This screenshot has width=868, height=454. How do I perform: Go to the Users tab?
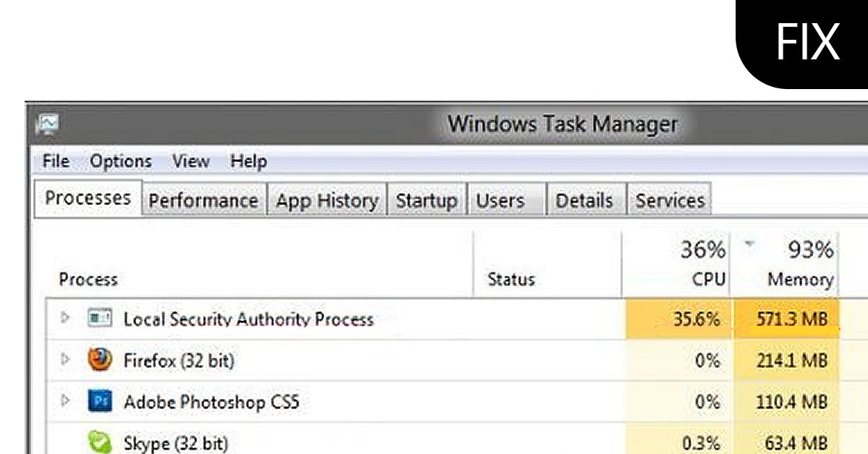pyautogui.click(x=499, y=201)
